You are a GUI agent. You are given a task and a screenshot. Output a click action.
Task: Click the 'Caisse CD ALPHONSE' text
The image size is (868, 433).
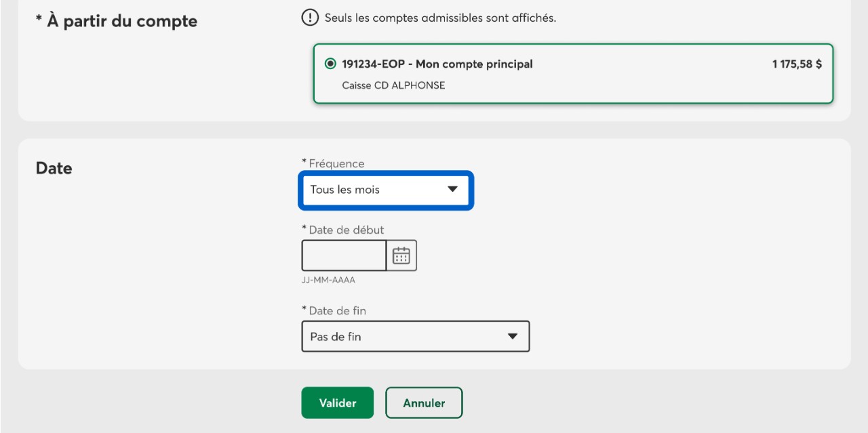tap(393, 85)
